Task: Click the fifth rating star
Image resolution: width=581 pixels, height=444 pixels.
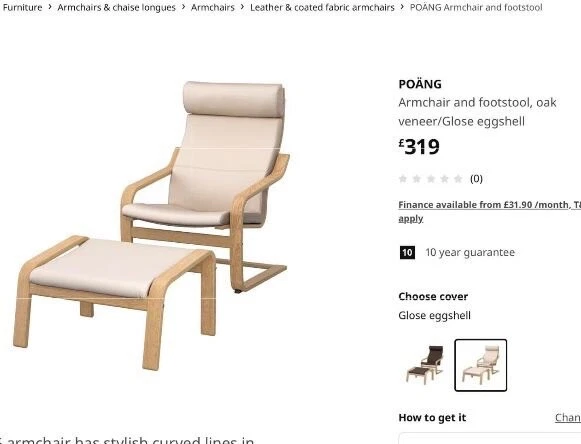Action: pyautogui.click(x=458, y=179)
